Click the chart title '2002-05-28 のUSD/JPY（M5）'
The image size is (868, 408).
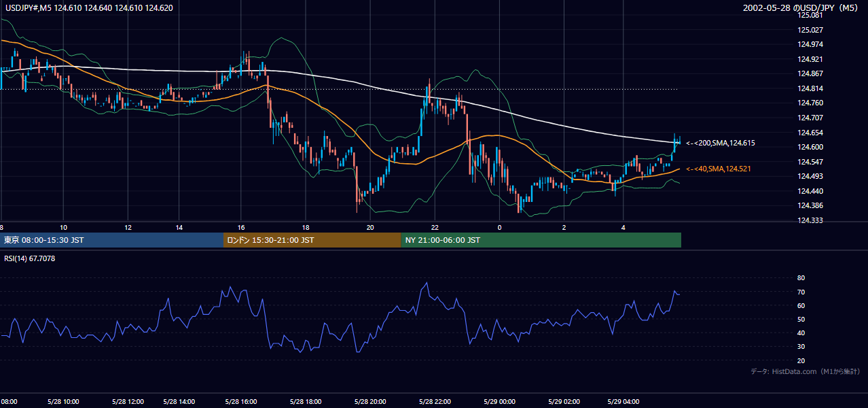click(801, 8)
